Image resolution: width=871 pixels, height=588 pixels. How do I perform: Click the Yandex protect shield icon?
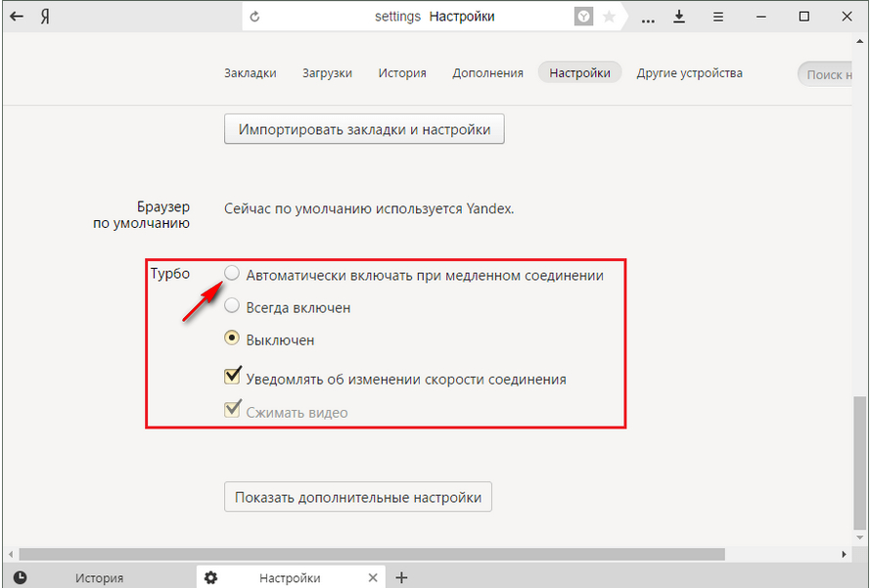(x=583, y=17)
